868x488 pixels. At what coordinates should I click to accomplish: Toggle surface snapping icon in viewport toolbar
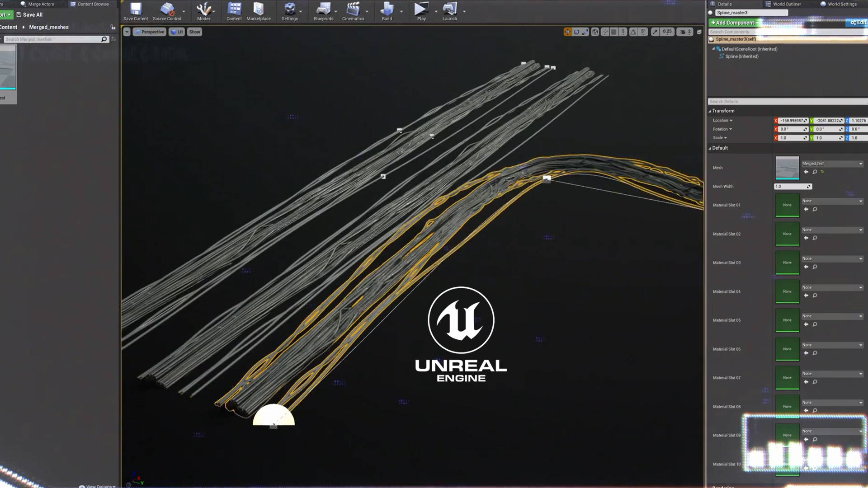(605, 32)
